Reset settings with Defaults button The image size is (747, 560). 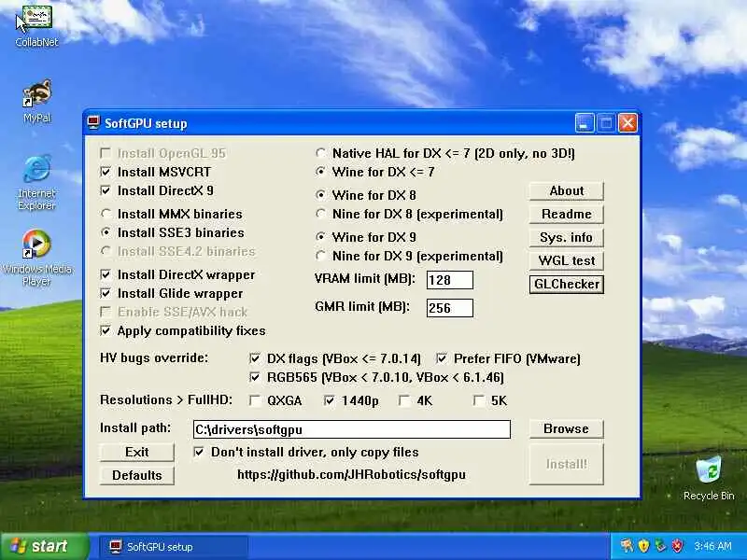(137, 476)
